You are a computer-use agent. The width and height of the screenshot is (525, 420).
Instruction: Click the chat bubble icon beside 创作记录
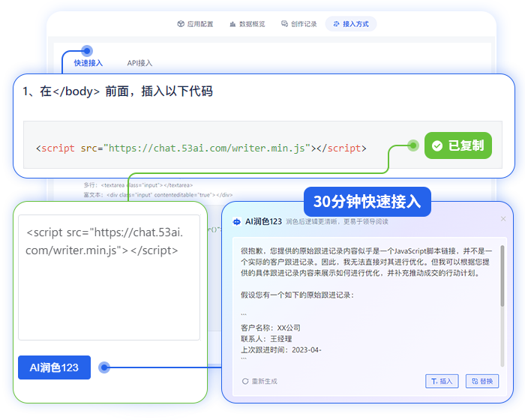coord(284,24)
